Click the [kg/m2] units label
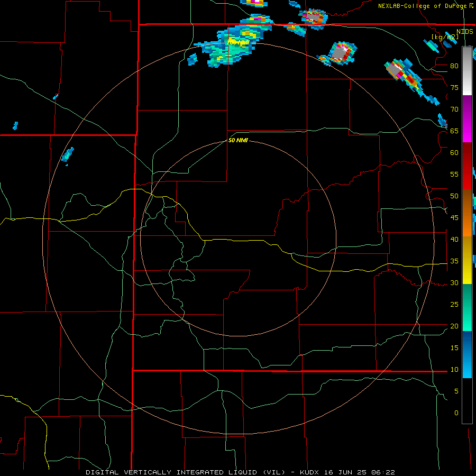This screenshot has width=476, height=476. click(x=445, y=37)
